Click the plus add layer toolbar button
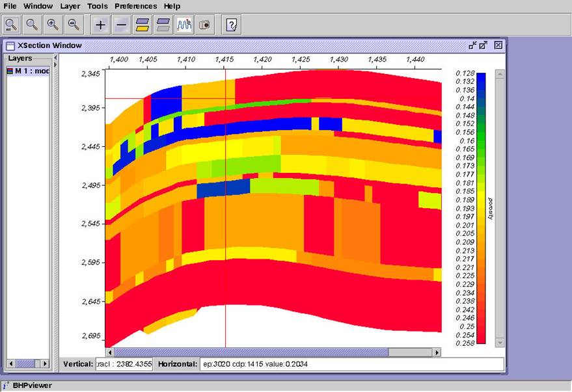The width and height of the screenshot is (572, 392). click(100, 25)
